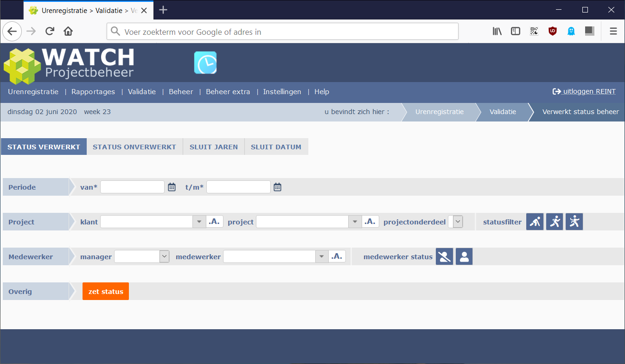Viewport: 625px width, 364px height.
Task: Click the WATCH Projectbeheer cube logo
Action: [x=22, y=66]
